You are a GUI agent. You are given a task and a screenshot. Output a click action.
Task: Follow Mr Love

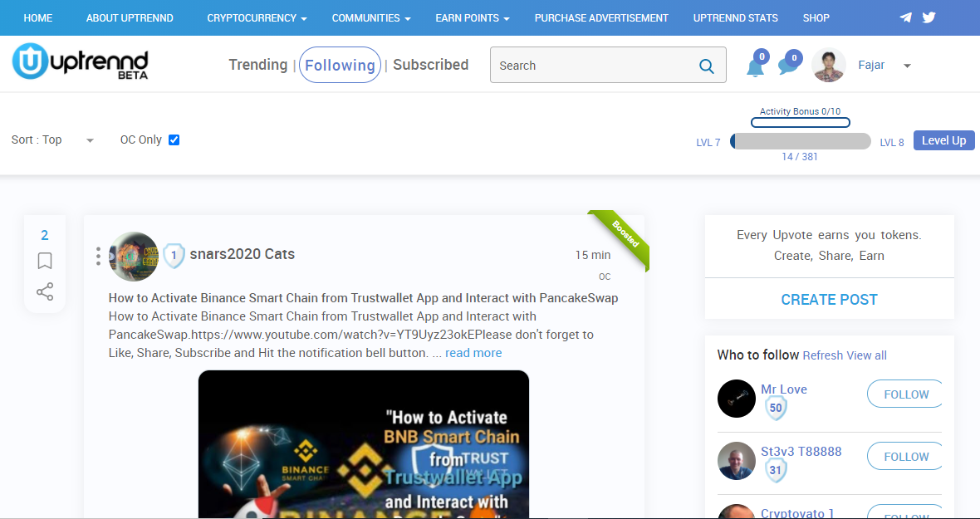click(905, 394)
